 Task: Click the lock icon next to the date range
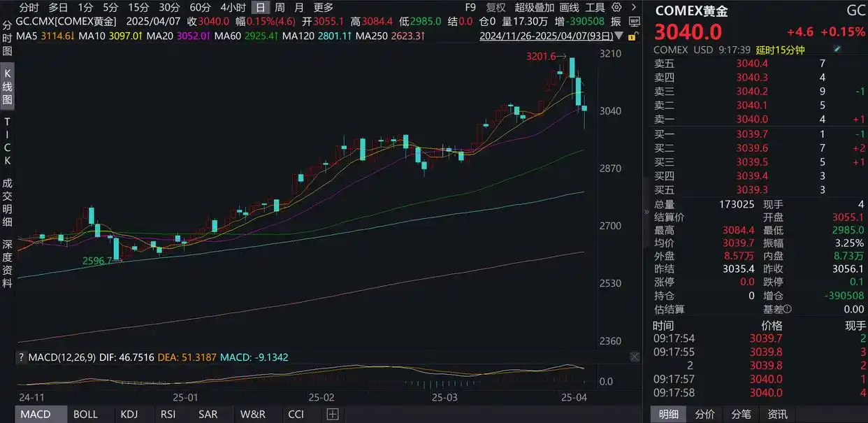pyautogui.click(x=632, y=37)
